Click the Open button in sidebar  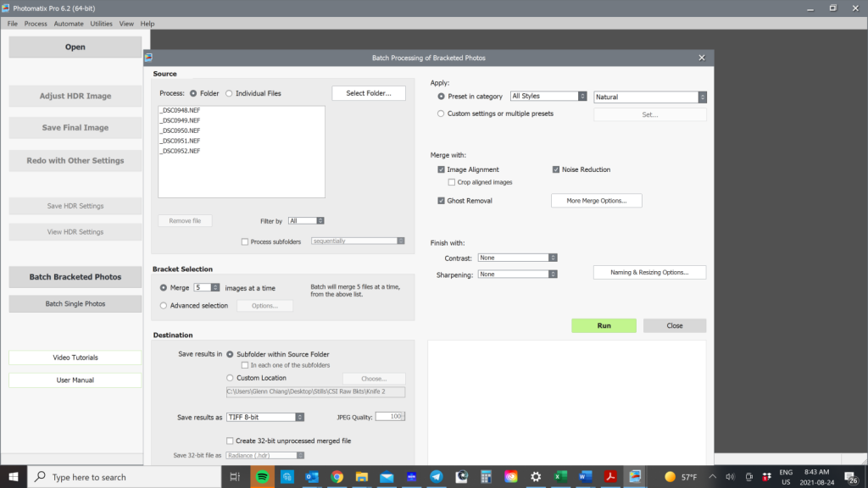[75, 47]
